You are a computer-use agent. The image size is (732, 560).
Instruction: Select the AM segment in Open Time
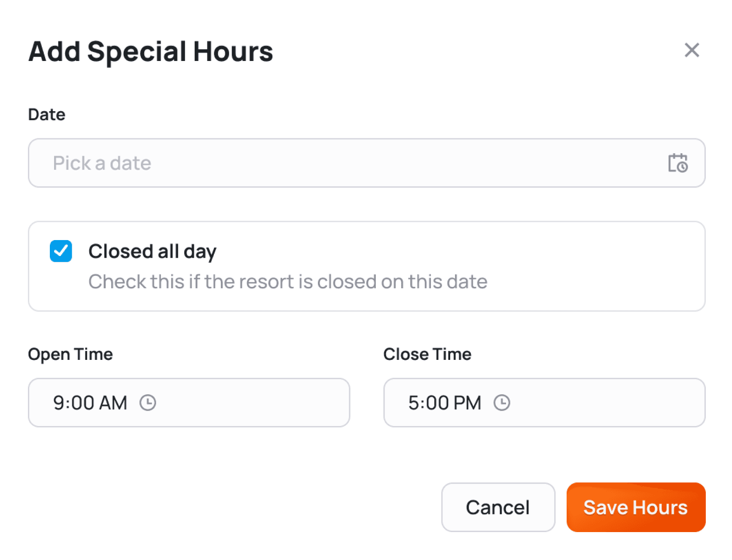(x=113, y=403)
